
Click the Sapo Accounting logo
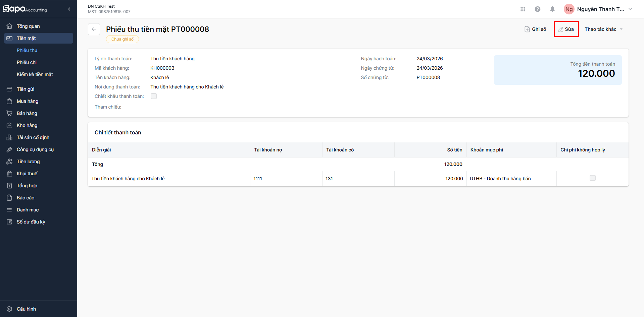[x=25, y=9]
